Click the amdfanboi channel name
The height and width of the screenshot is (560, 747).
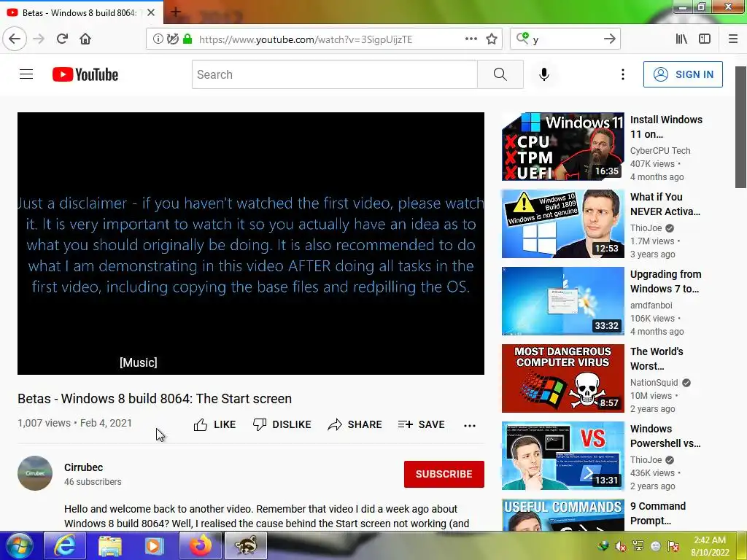tap(651, 306)
